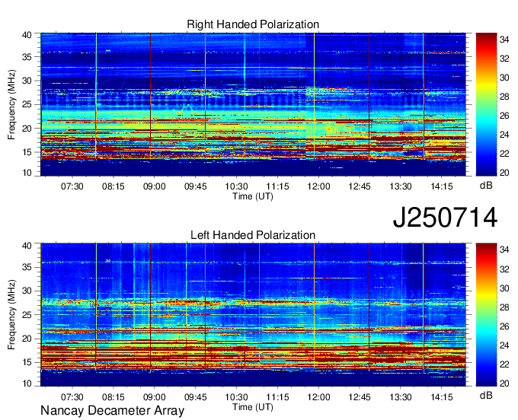Click 08:15 tick under right-handed plot
The image size is (518, 420).
114,186
